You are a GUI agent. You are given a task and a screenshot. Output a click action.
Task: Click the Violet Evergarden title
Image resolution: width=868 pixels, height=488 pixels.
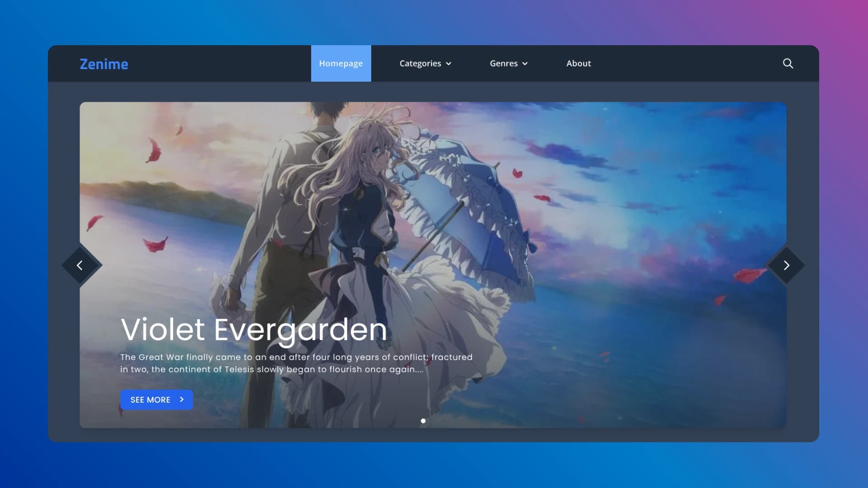coord(254,329)
